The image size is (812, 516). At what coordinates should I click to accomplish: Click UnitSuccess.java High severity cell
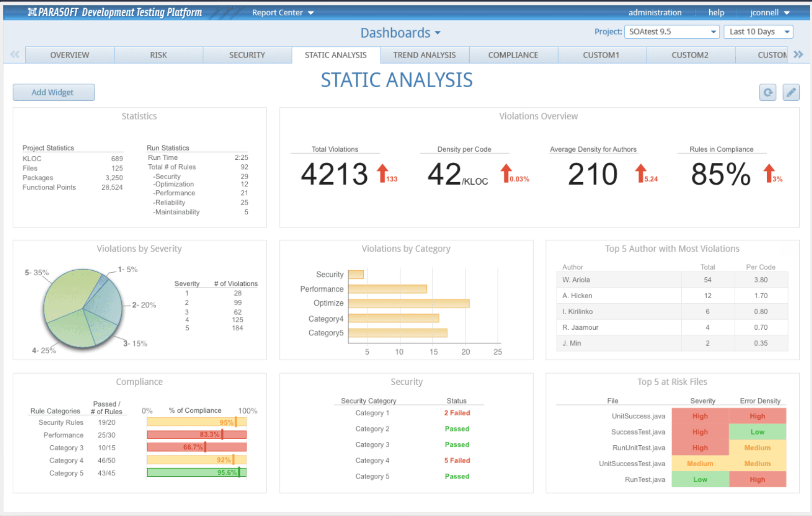[700, 416]
